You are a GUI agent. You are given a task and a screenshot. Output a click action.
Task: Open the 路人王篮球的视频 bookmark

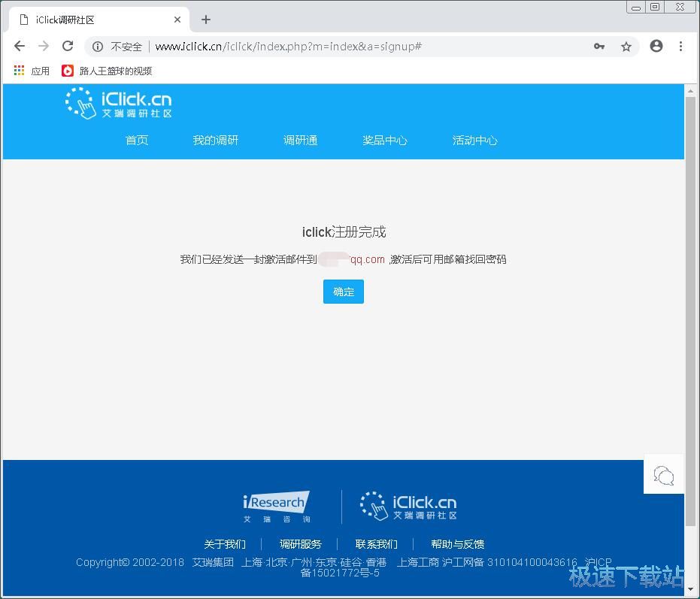click(x=107, y=71)
